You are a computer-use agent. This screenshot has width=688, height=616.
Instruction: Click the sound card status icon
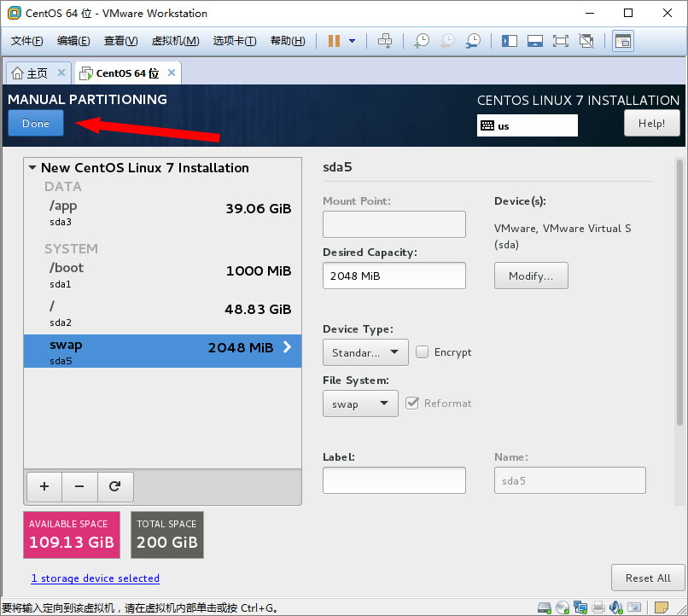click(616, 607)
